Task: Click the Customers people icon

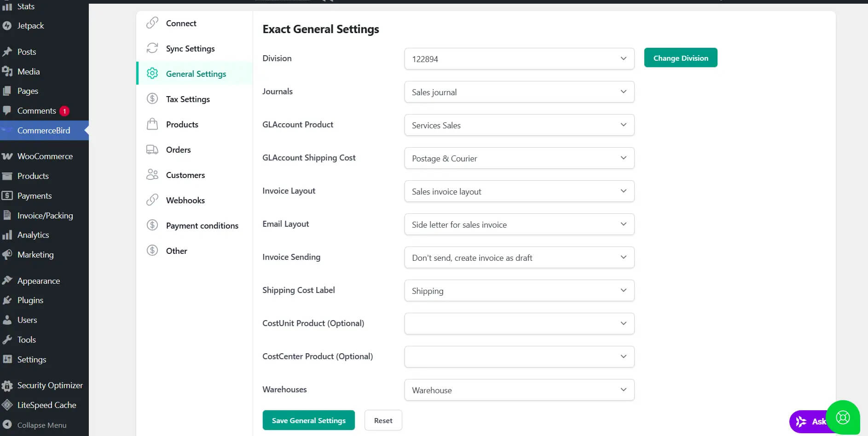Action: pyautogui.click(x=152, y=175)
